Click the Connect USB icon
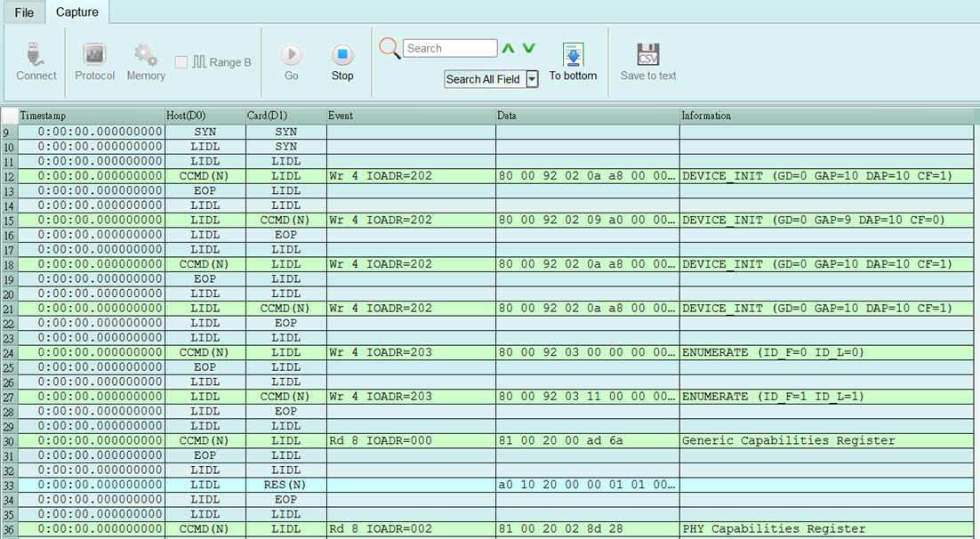980x539 pixels. [36, 55]
